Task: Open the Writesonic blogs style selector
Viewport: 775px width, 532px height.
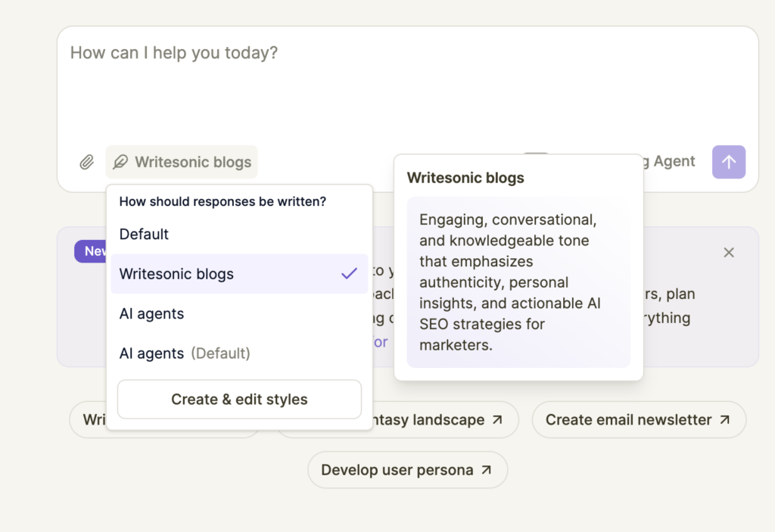Action: point(182,162)
